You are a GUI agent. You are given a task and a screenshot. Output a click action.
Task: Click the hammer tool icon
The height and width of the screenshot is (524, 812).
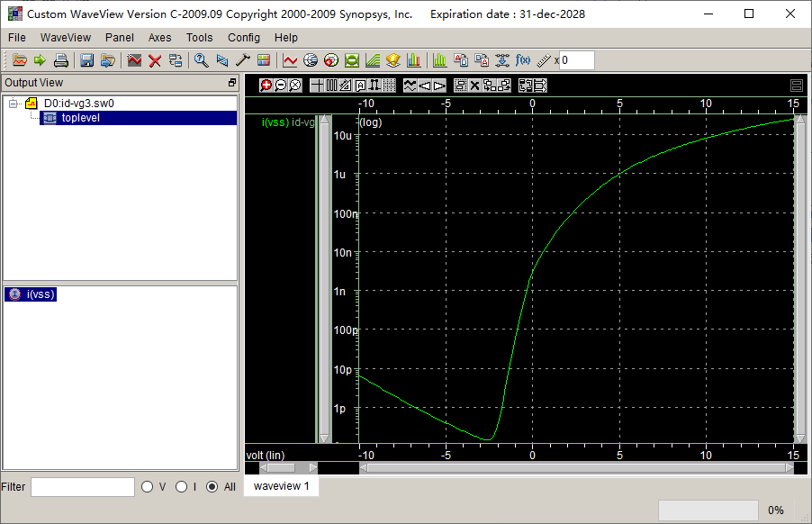(242, 60)
